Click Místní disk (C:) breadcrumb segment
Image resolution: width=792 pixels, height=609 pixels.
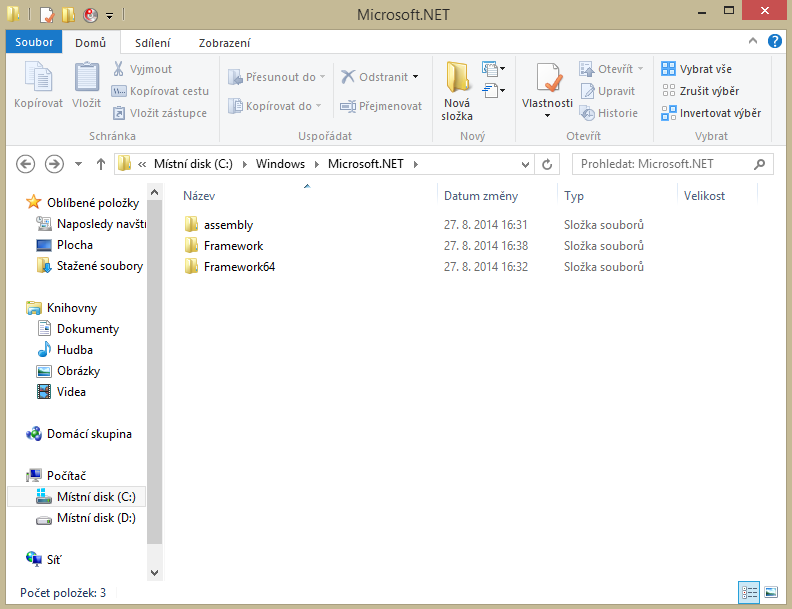193,164
